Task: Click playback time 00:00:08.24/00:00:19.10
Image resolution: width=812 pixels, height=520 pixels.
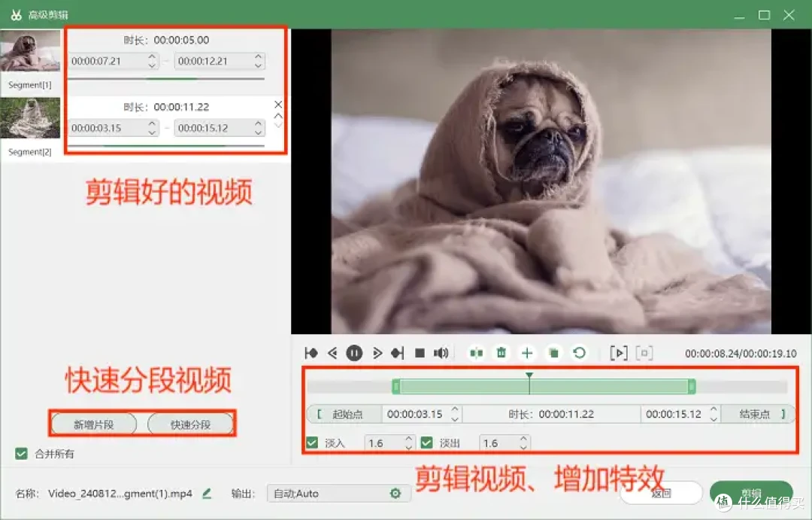Action: tap(741, 354)
